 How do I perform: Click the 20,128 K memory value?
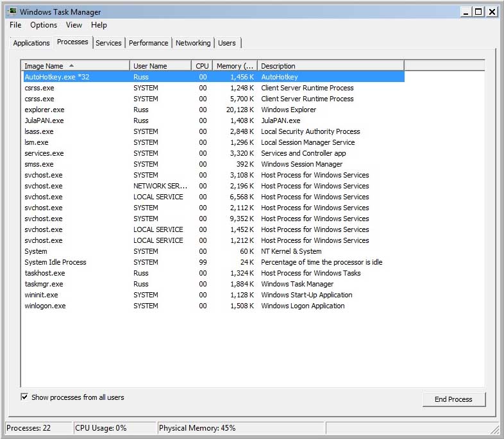(x=240, y=110)
